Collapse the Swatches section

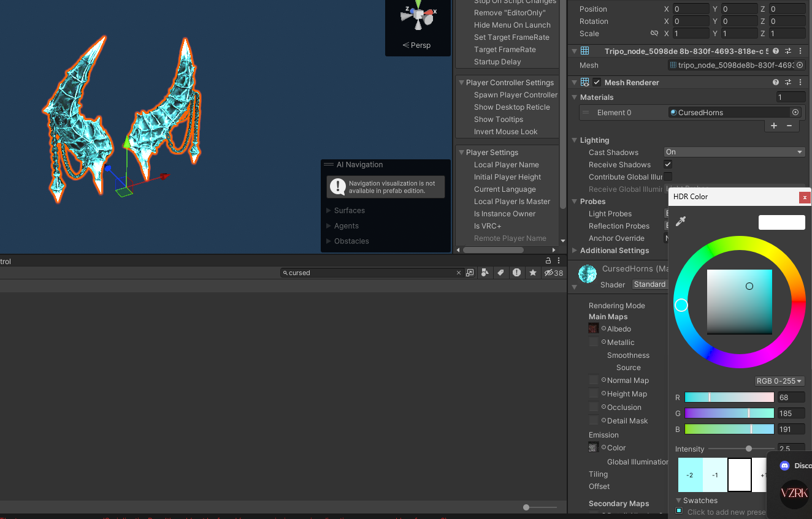pyautogui.click(x=678, y=501)
